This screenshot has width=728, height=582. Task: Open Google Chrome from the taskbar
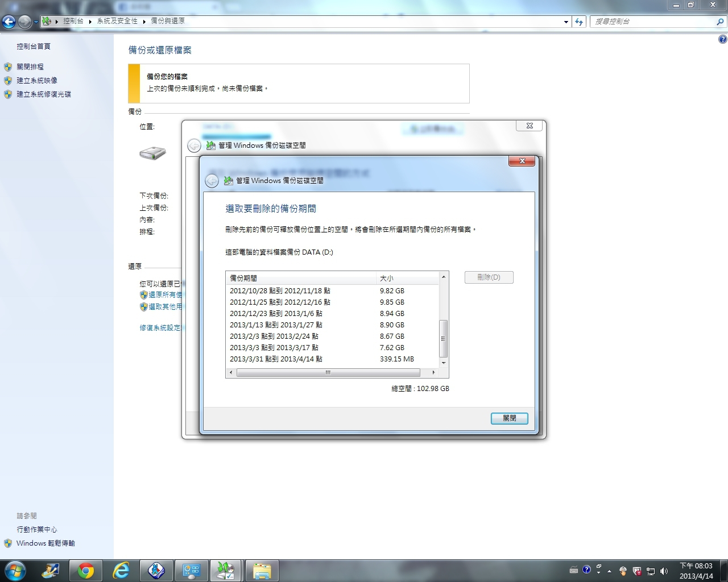tap(86, 571)
